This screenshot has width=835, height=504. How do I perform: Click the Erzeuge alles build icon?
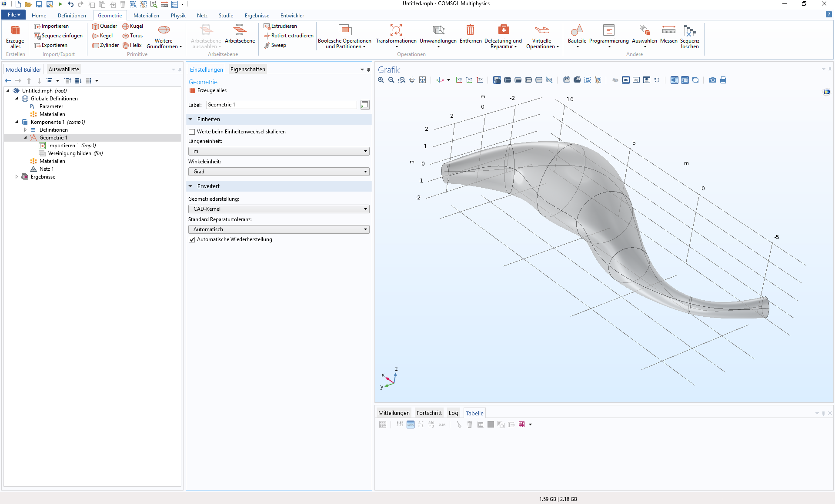coord(15,30)
